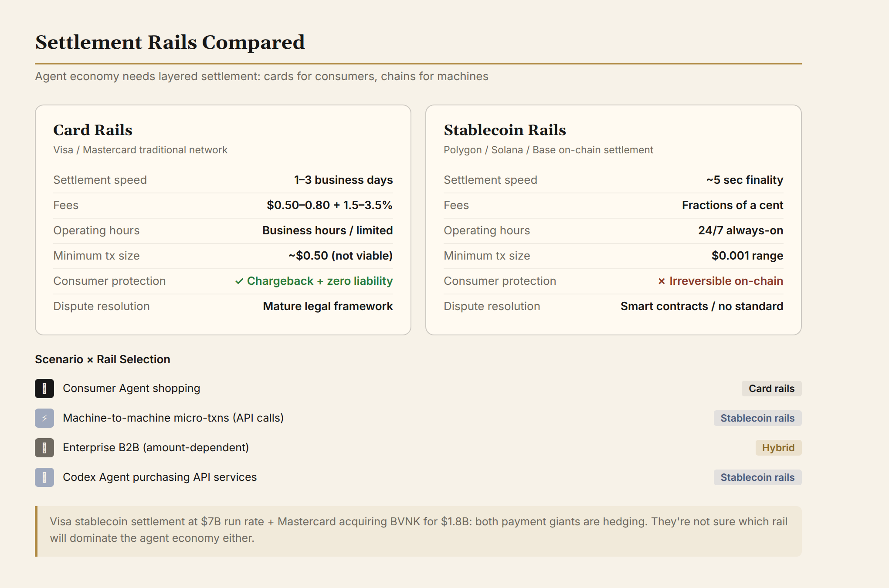Image resolution: width=889 pixels, height=588 pixels.
Task: Click Card Rails 'Minimum tx size' label
Action: (96, 256)
